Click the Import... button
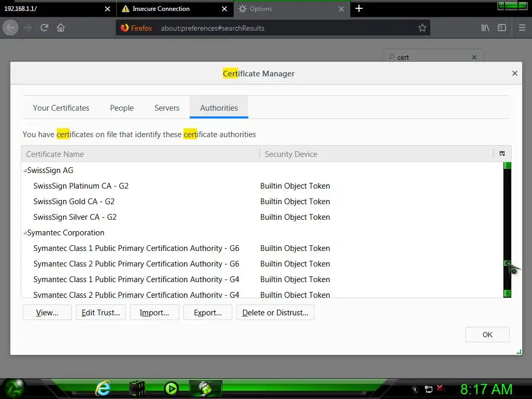The image size is (532, 399). [x=154, y=312]
